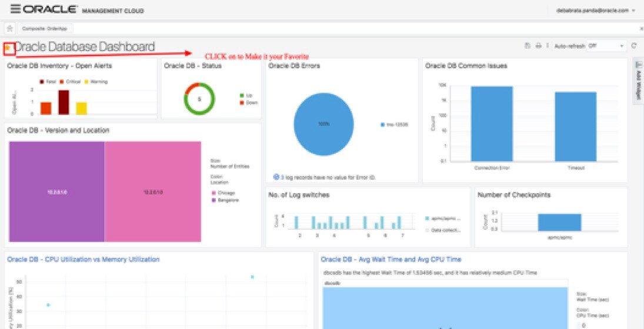This screenshot has height=329, width=644.
Task: Open the Auto-refresh dropdown set to Off
Action: click(x=606, y=46)
